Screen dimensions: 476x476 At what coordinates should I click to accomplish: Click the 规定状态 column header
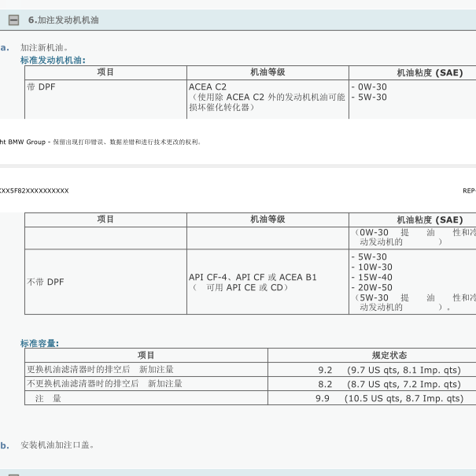[x=389, y=355]
